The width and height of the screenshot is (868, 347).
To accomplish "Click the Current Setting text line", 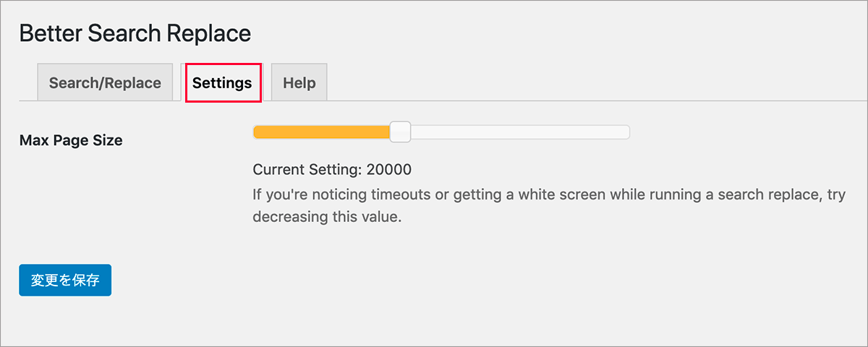I will coord(332,170).
